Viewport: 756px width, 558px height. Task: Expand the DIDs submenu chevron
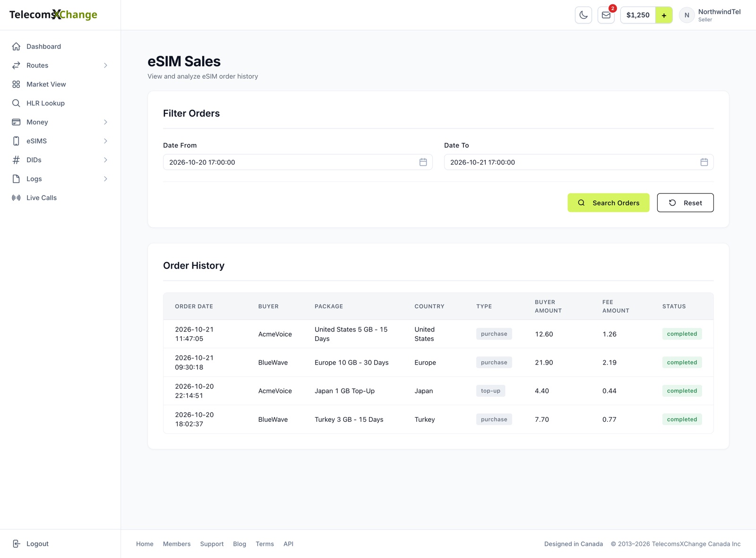click(105, 160)
